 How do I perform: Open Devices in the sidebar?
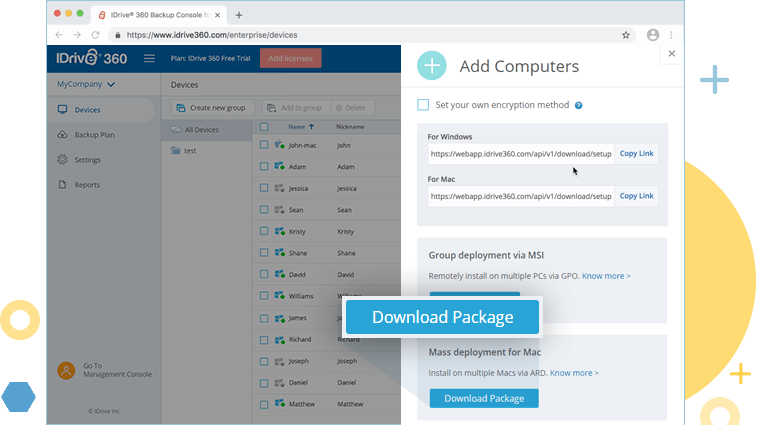click(101, 110)
